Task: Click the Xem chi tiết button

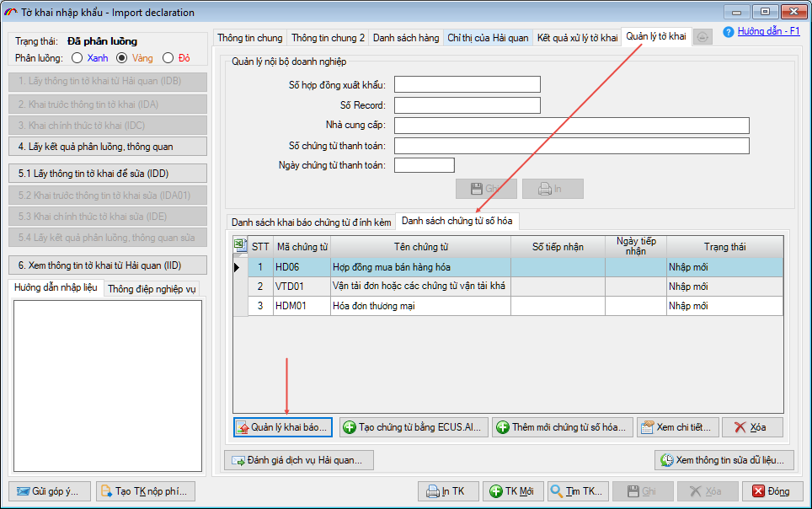Action: click(x=678, y=427)
